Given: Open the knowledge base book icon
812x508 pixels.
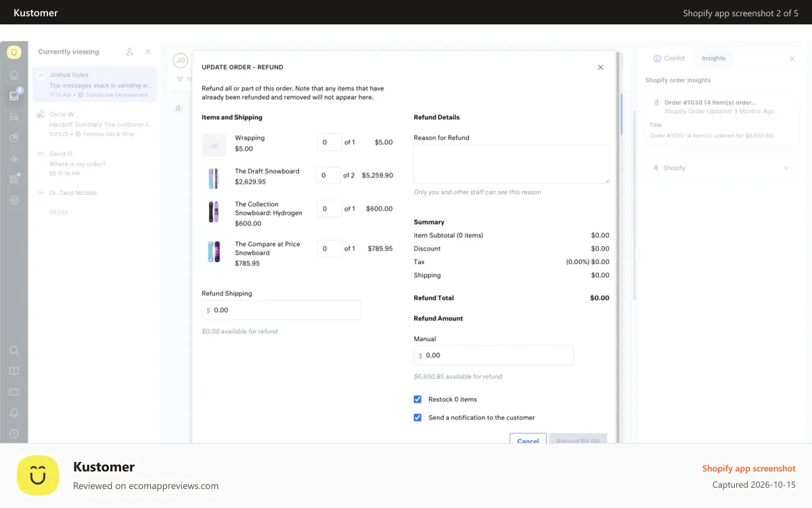Looking at the screenshot, I should pos(14,371).
